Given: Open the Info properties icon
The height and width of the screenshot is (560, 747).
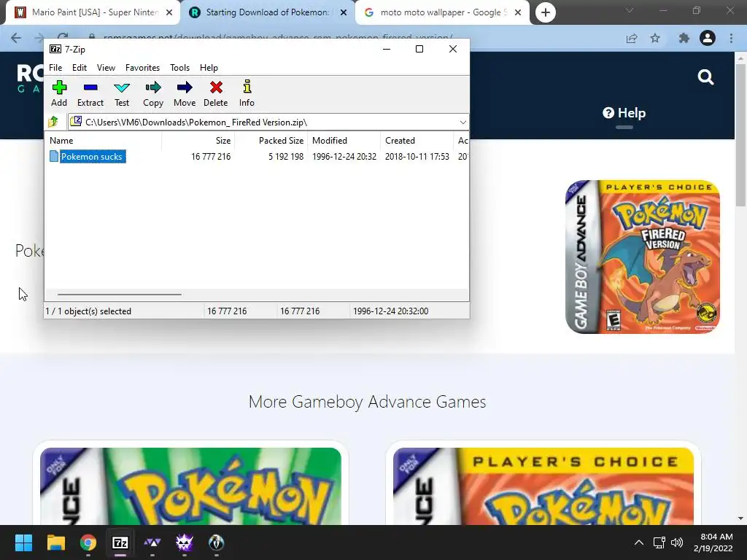Looking at the screenshot, I should 247,93.
